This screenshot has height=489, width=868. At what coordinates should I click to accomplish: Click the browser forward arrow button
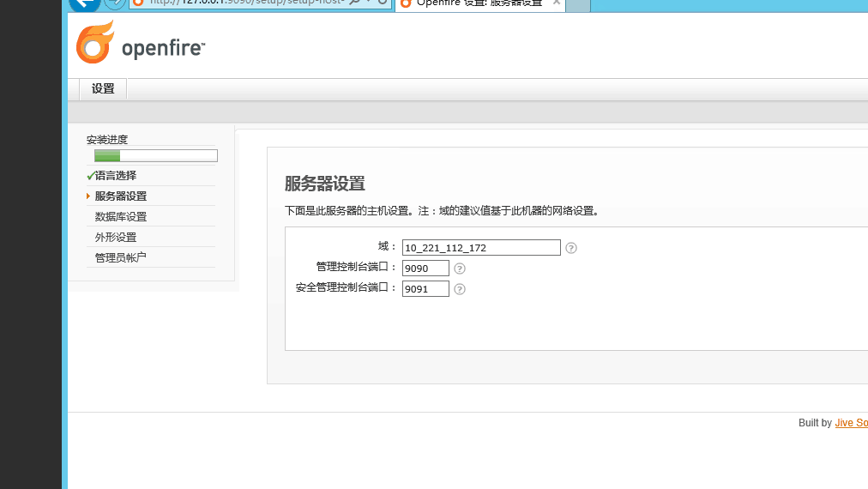[114, 3]
